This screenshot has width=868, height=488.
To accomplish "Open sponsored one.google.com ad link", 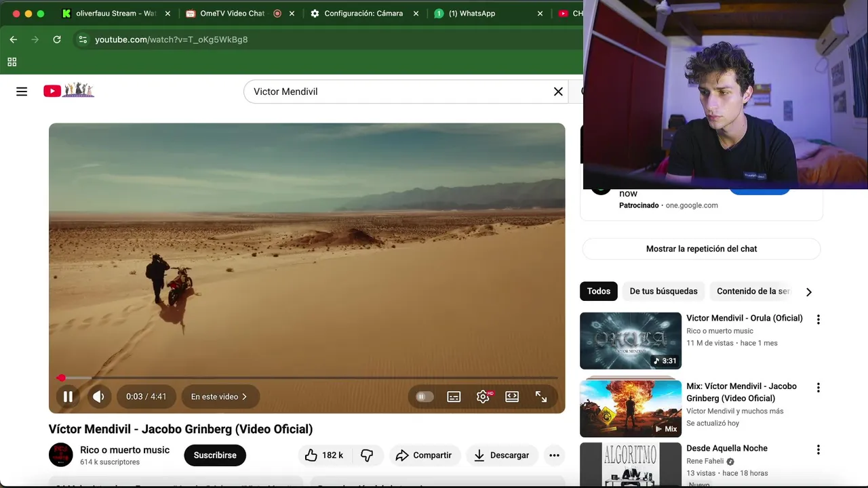I will (x=692, y=205).
